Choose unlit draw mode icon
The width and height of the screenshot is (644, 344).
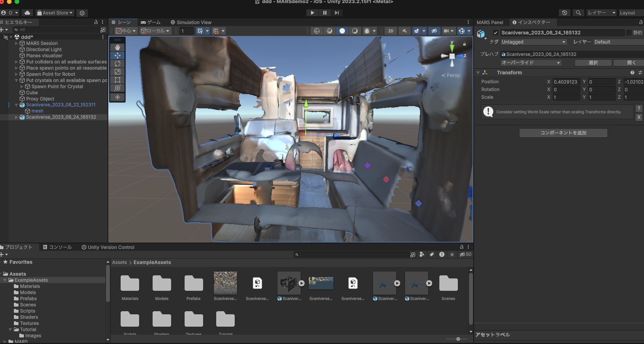[x=355, y=31]
